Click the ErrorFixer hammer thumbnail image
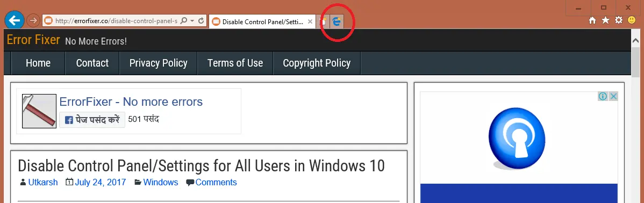The height and width of the screenshot is (203, 644). 39,111
